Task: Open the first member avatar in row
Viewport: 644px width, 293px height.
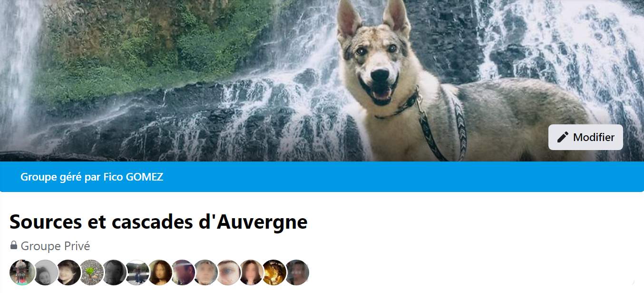Action: click(x=22, y=273)
